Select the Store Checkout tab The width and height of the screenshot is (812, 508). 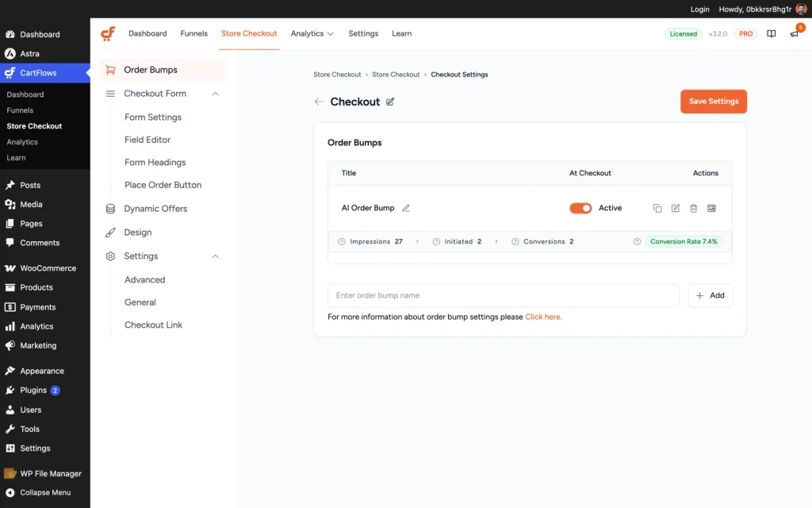point(249,33)
